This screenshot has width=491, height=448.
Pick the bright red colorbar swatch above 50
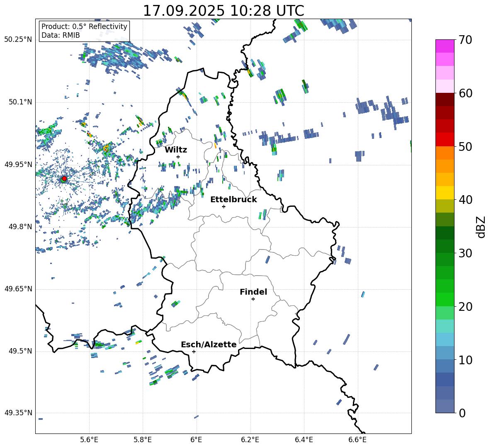click(445, 139)
